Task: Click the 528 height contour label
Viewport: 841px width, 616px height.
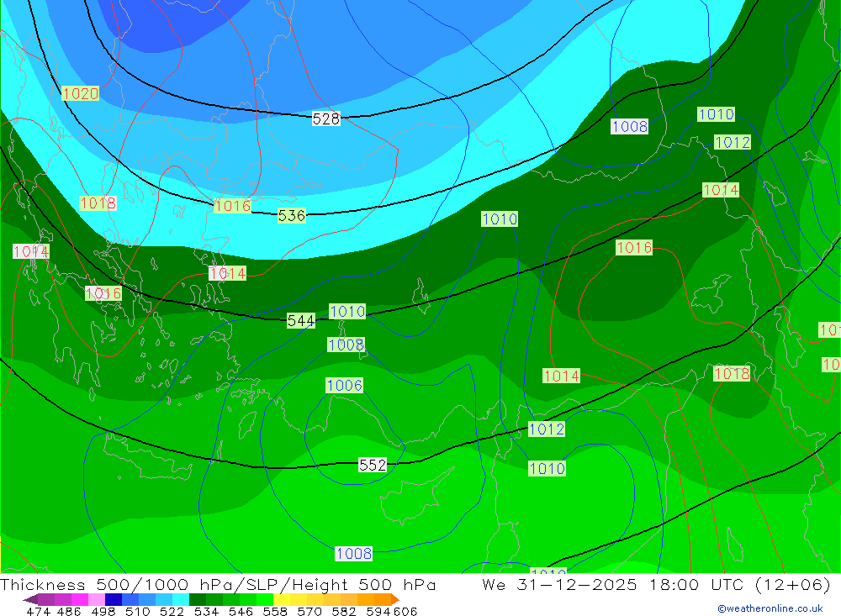Action: click(x=326, y=118)
